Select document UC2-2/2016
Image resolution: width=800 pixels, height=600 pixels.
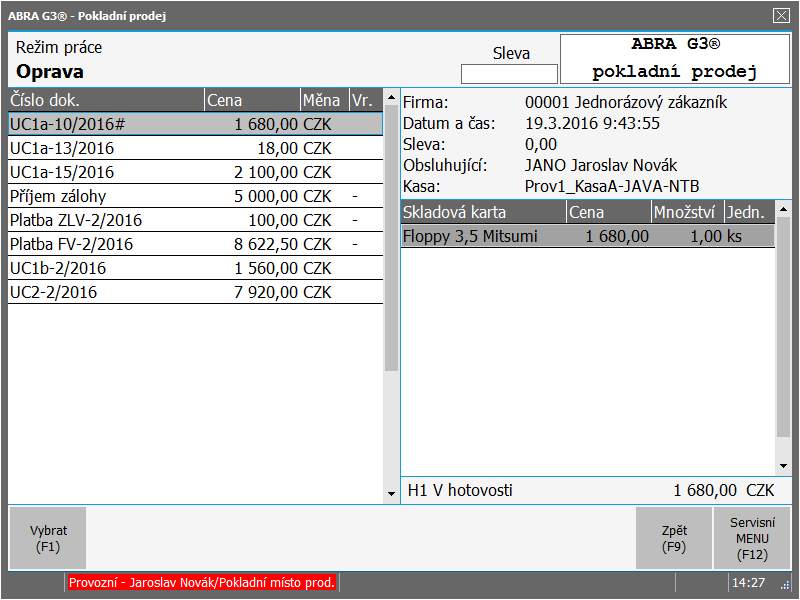(x=195, y=292)
